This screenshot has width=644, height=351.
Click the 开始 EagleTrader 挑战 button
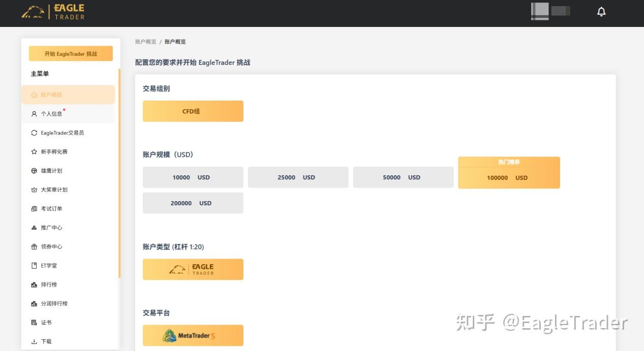point(71,54)
